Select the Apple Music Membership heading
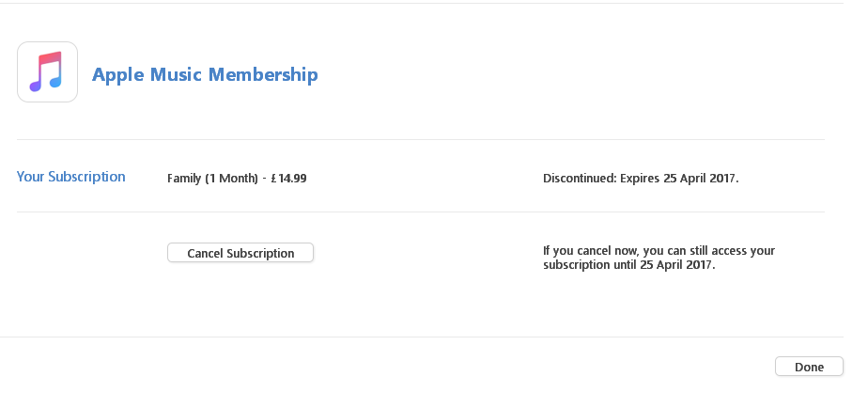 pyautogui.click(x=205, y=74)
